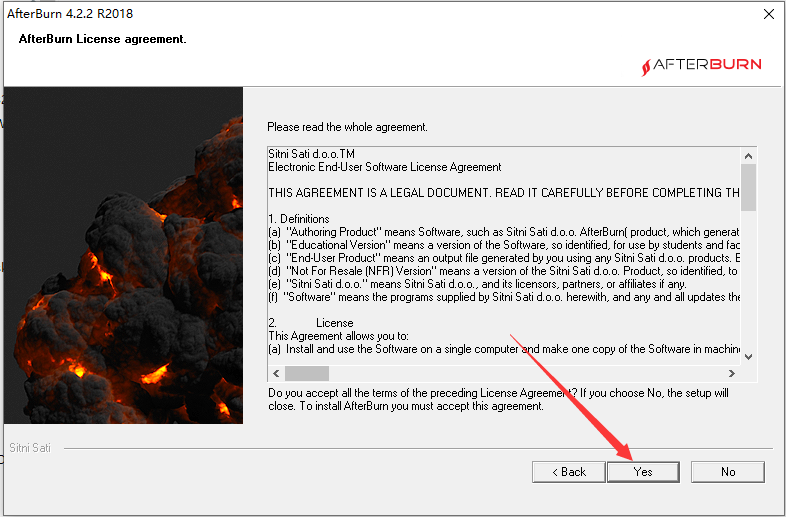Close the AfterBurn installer window
The width and height of the screenshot is (786, 517).
pyautogui.click(x=768, y=14)
